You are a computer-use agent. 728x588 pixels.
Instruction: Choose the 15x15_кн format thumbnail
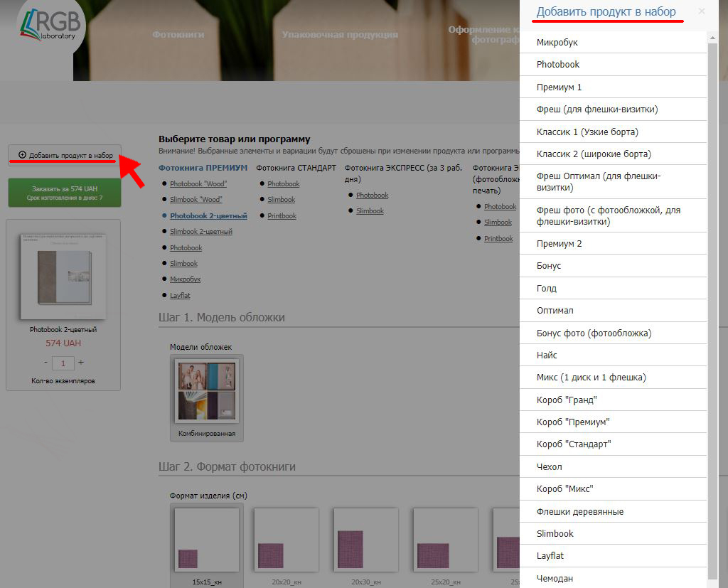206,540
